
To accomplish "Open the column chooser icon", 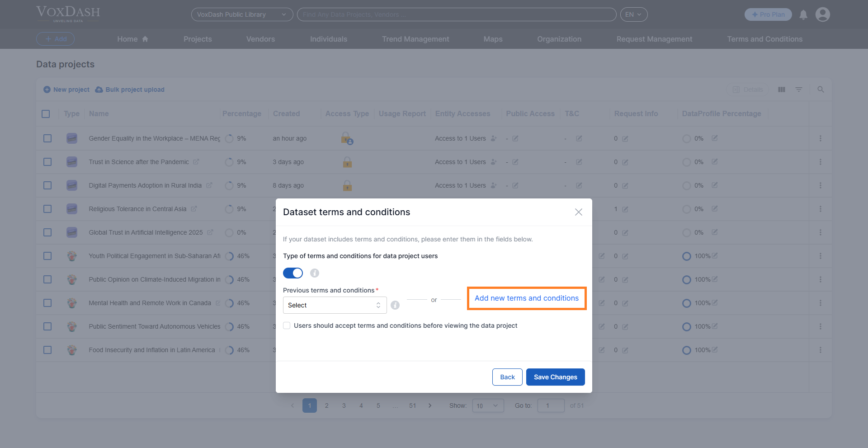I will click(x=782, y=90).
